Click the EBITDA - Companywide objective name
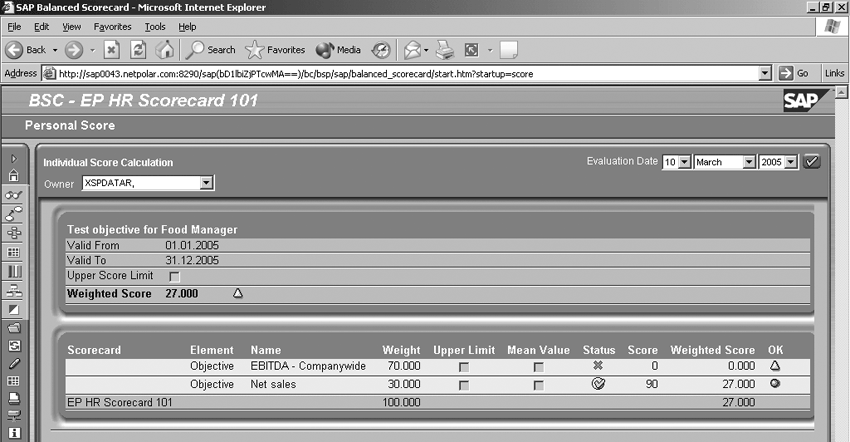This screenshot has height=442, width=850. tap(308, 366)
